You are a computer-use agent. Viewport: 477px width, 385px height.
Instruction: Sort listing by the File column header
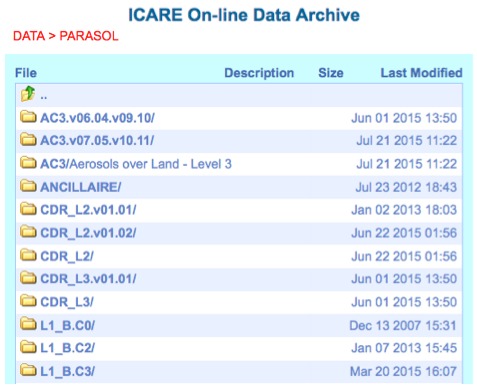tap(26, 73)
